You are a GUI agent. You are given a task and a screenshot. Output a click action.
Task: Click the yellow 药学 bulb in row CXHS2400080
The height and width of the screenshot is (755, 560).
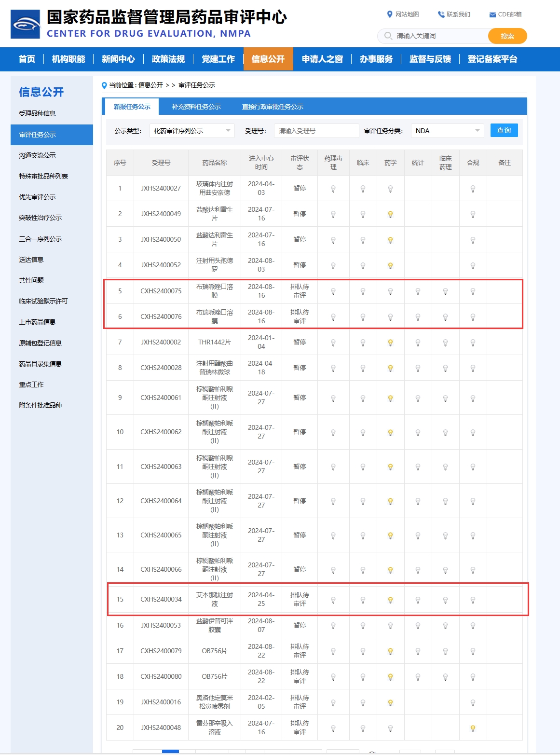[x=391, y=677]
